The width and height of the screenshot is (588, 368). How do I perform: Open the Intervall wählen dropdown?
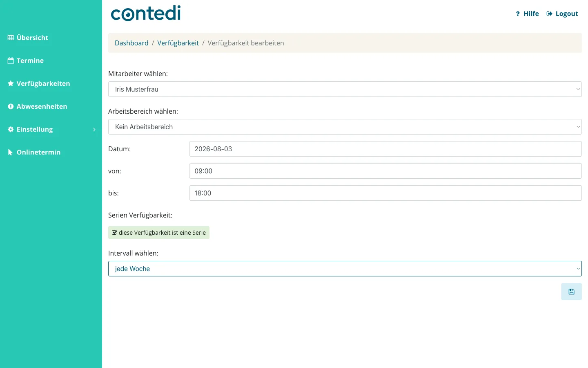tap(345, 269)
